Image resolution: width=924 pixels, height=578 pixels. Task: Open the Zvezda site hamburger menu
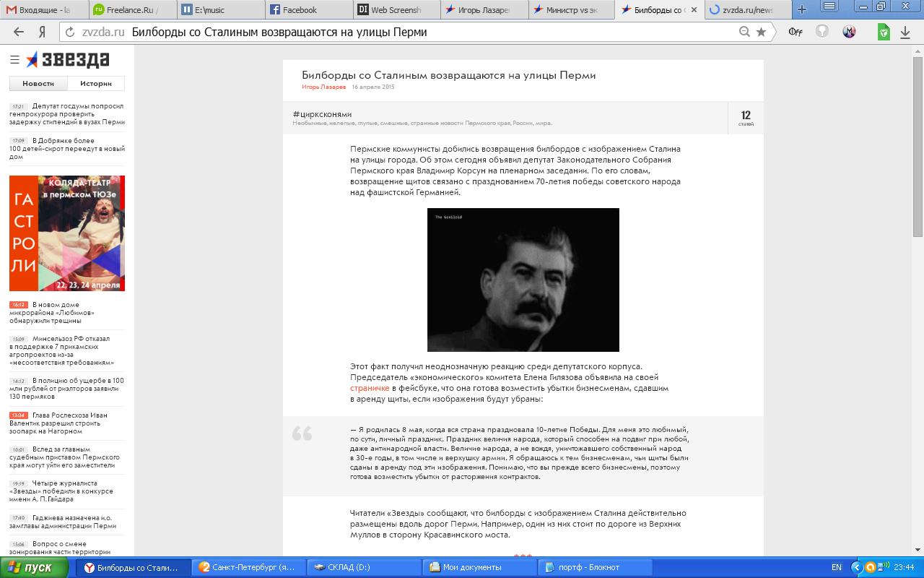(14, 59)
